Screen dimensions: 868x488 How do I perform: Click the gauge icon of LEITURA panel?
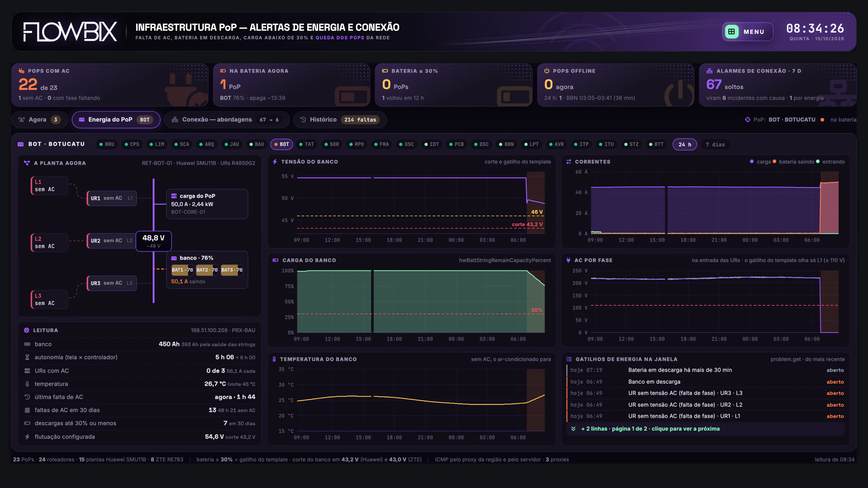[26, 330]
